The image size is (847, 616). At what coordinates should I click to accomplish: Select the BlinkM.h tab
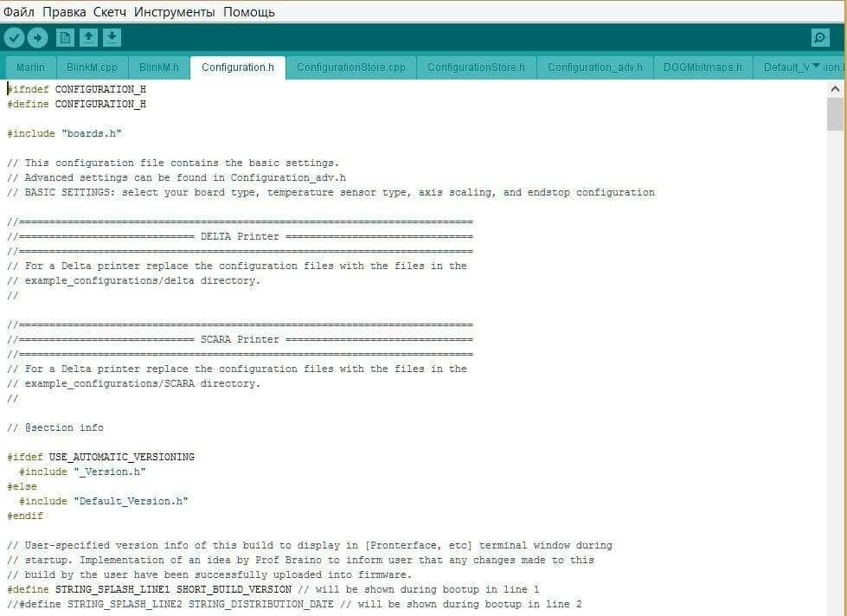click(159, 67)
